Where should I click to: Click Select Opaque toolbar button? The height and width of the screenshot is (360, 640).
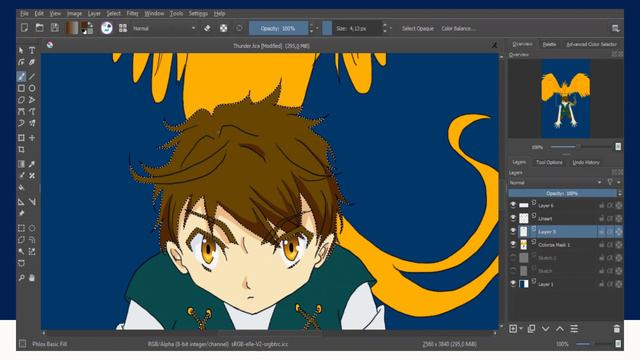418,28
